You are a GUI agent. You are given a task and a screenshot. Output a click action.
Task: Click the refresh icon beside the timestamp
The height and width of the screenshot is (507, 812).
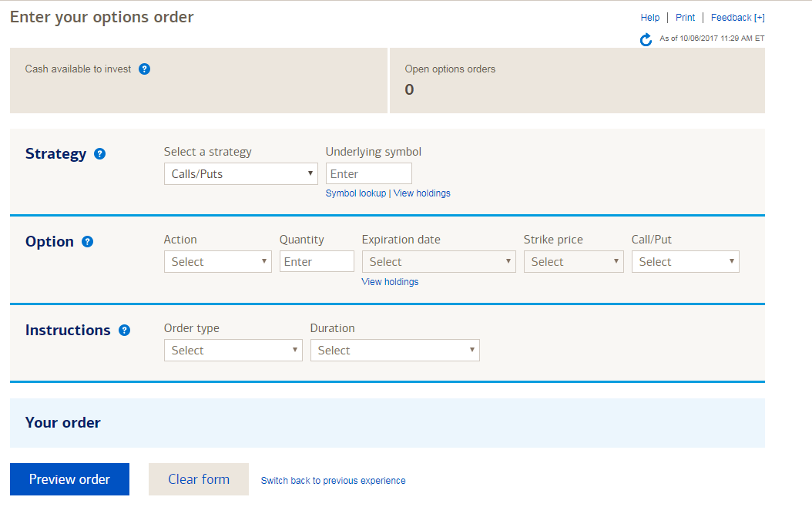[x=646, y=39]
